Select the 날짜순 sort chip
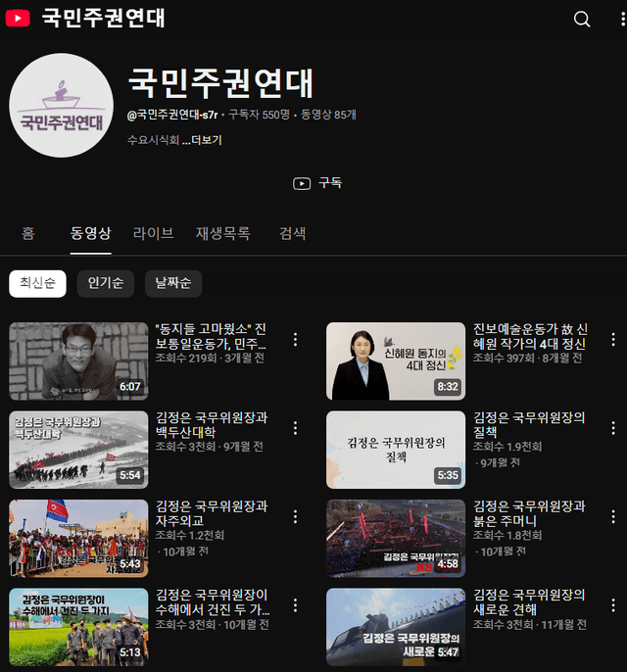 click(173, 283)
